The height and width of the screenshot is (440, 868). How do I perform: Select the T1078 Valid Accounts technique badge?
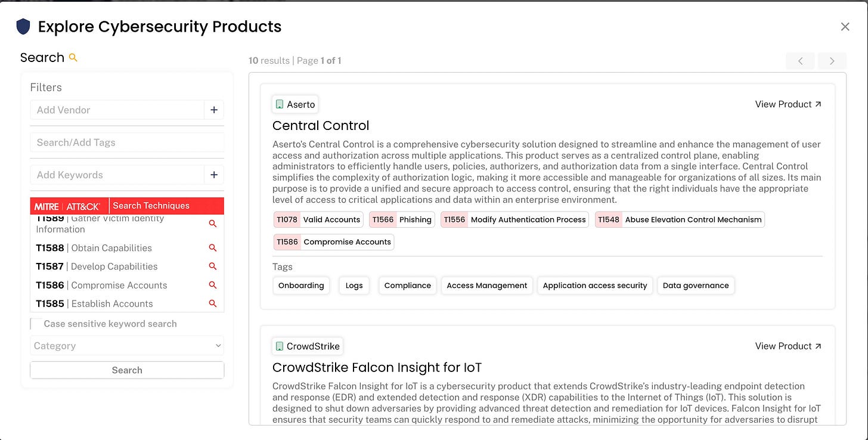pos(318,219)
